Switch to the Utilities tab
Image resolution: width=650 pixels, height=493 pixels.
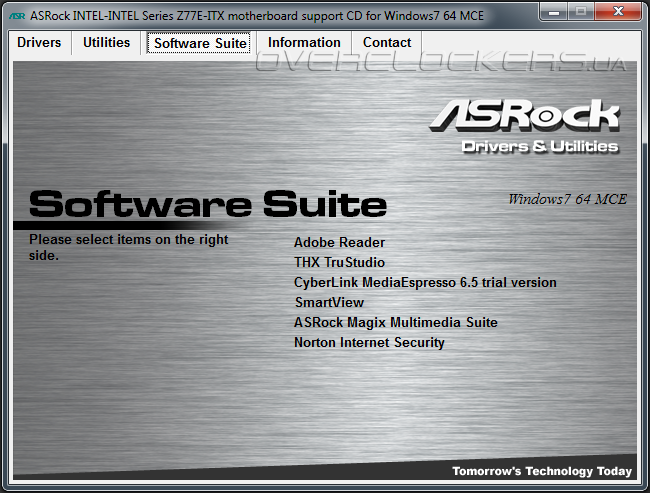pyautogui.click(x=107, y=43)
